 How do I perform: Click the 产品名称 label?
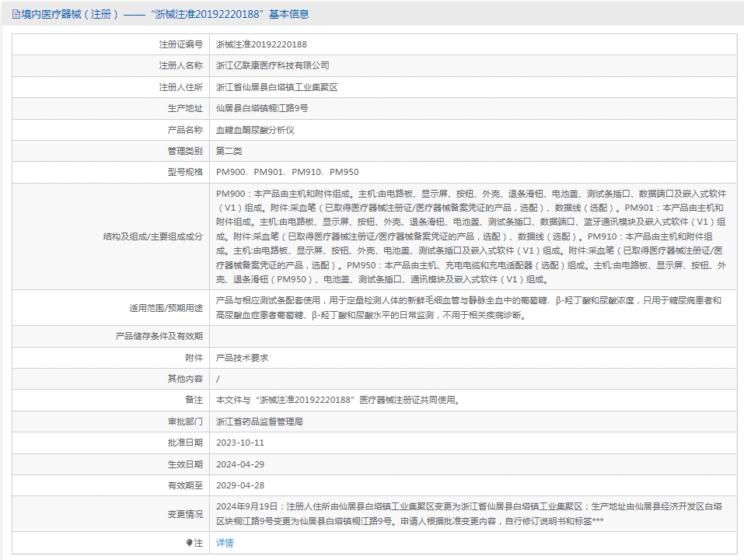pos(185,130)
